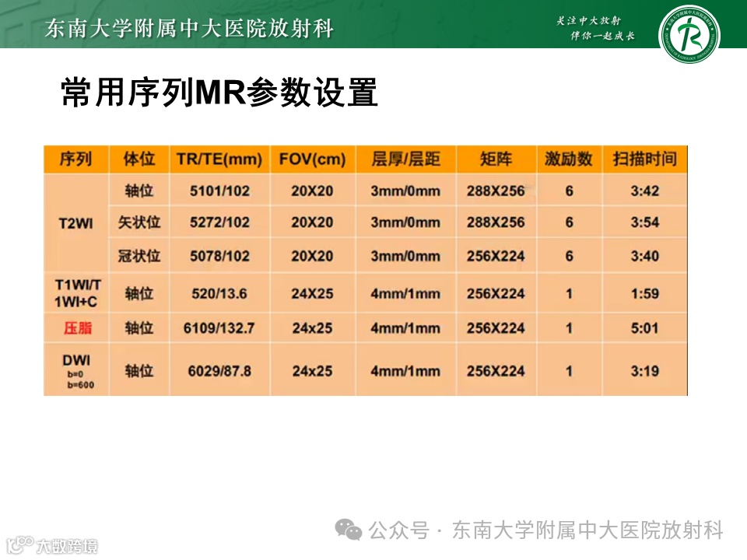
Task: Click the circular radiology department logo
Action: 689,33
